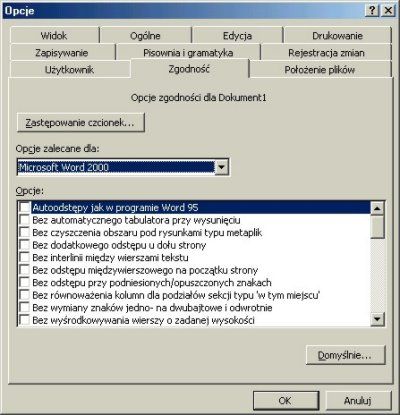
Task: Tick Bez wyśrodkowywania wierszy o zadanej wysokości
Action: click(25, 320)
